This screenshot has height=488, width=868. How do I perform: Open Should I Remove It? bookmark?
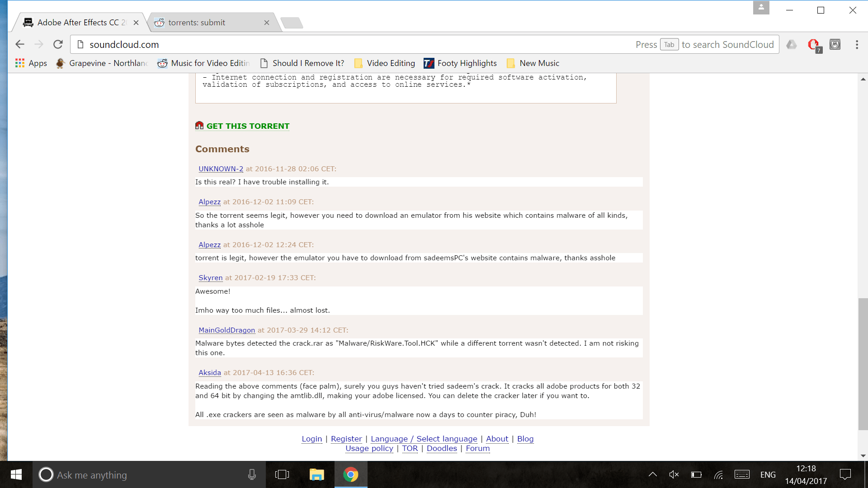point(302,63)
